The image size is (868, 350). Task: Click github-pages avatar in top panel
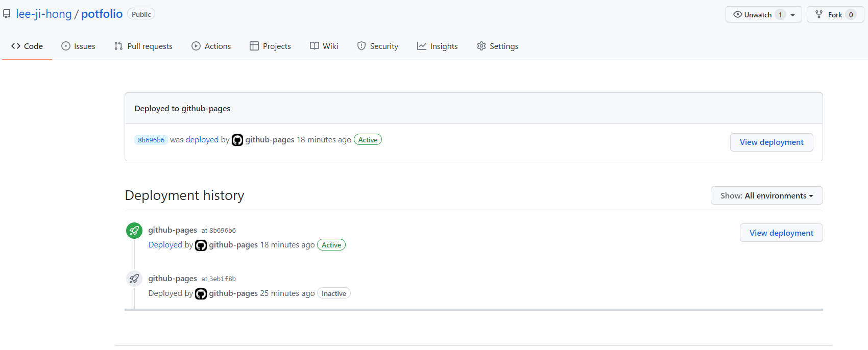pos(237,140)
